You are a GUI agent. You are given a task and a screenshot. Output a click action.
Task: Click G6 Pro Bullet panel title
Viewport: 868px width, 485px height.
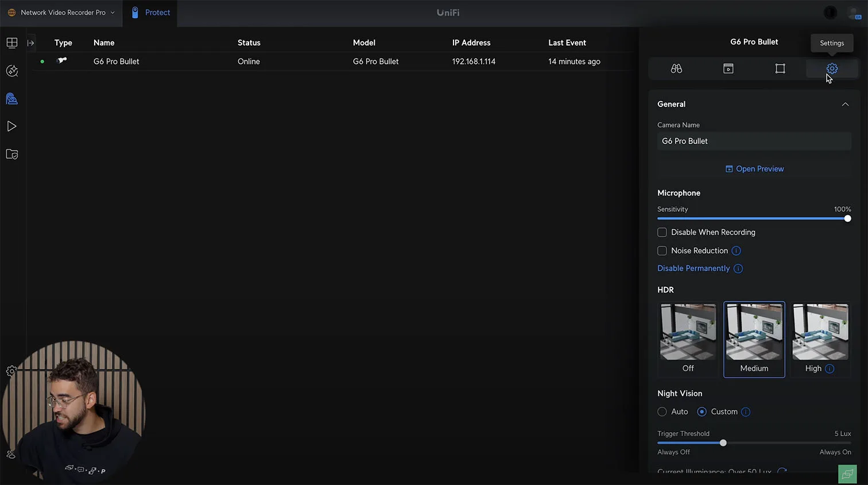754,42
